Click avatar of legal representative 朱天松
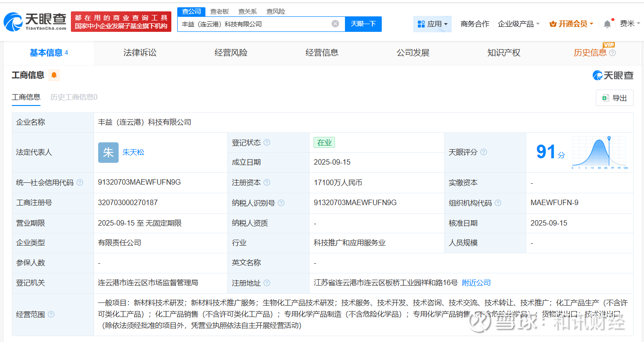The width and height of the screenshot is (644, 342). 108,152
